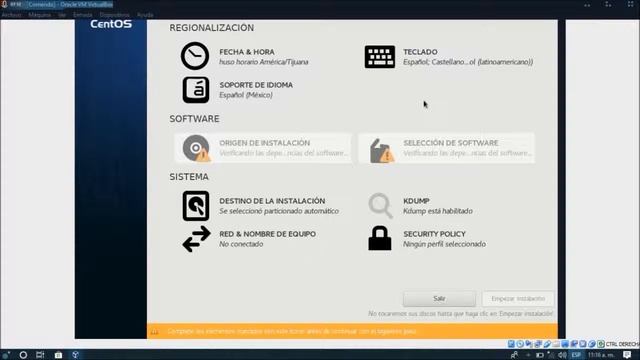Click the Windows Cortana circle icon

pos(23,355)
